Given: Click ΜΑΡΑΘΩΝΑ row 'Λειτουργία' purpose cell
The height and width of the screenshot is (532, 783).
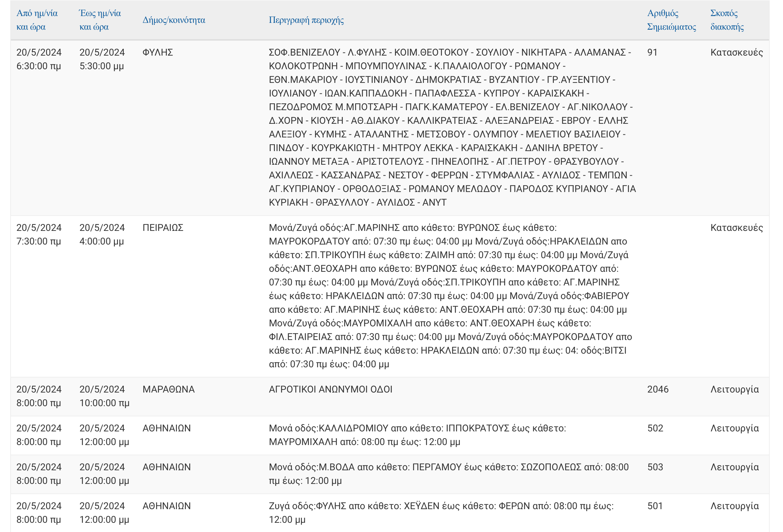Looking at the screenshot, I should (734, 389).
